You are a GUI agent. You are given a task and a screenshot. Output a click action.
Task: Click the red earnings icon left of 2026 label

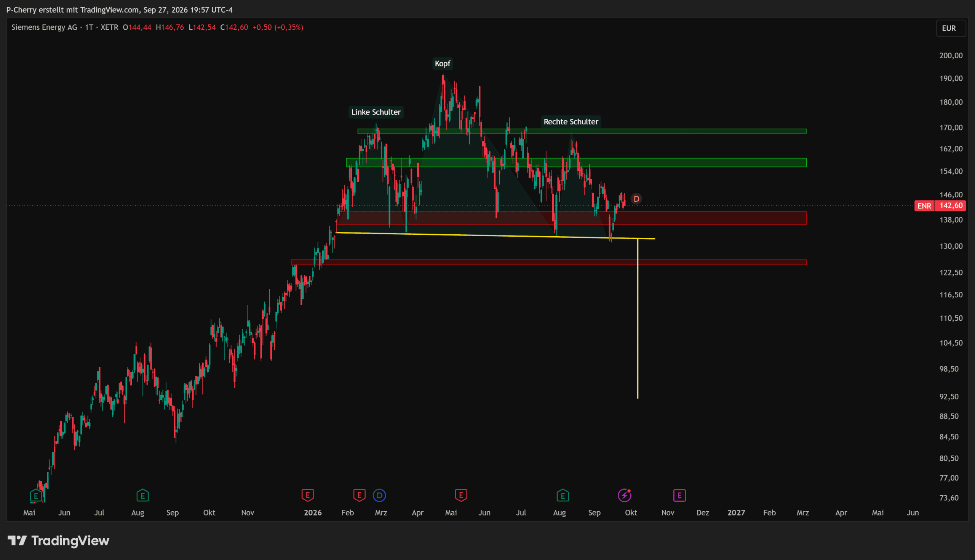point(308,495)
